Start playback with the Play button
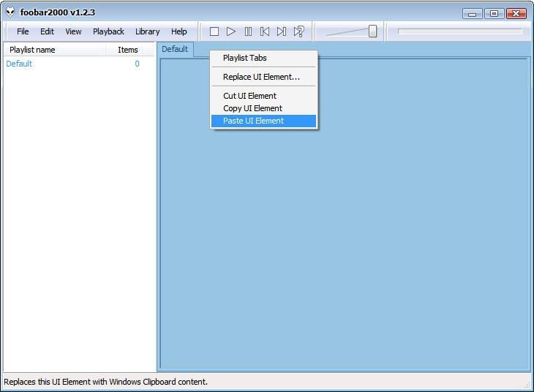The width and height of the screenshot is (534, 392). (231, 31)
